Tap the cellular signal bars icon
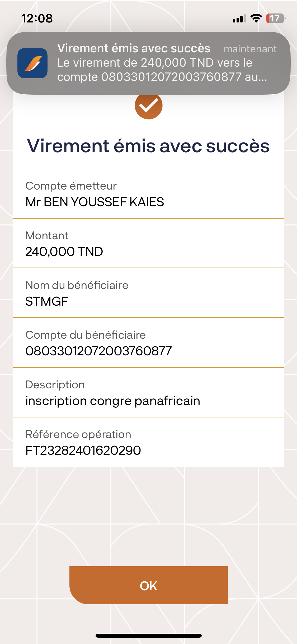The image size is (297, 644). click(x=239, y=19)
